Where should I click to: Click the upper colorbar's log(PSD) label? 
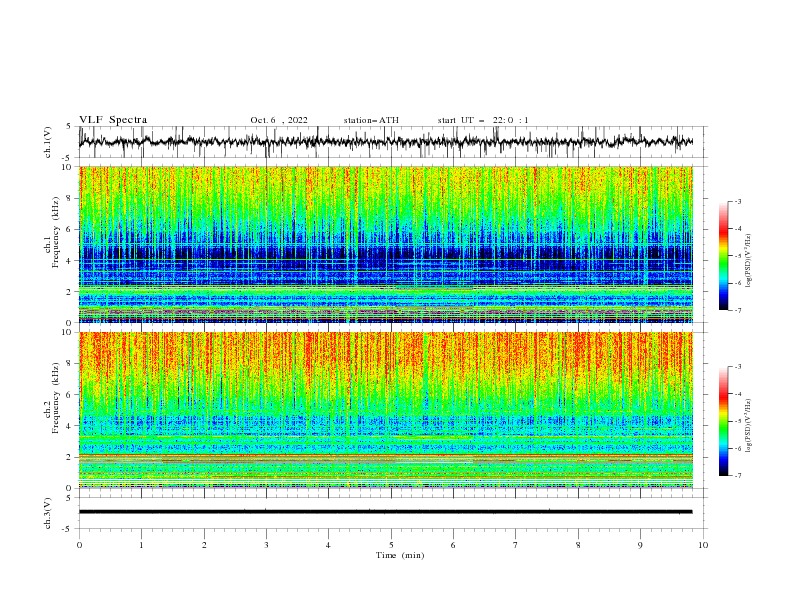tap(748, 261)
